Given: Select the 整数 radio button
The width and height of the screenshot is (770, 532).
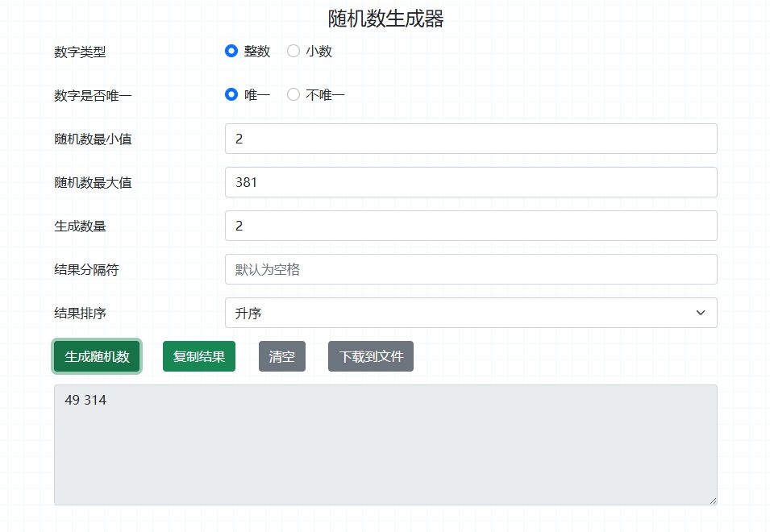Looking at the screenshot, I should click(231, 51).
